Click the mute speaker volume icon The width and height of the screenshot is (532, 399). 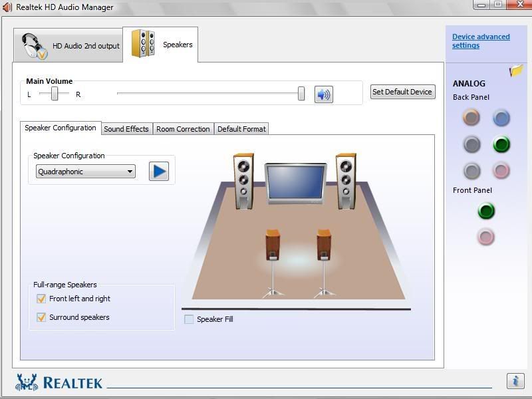click(x=323, y=94)
